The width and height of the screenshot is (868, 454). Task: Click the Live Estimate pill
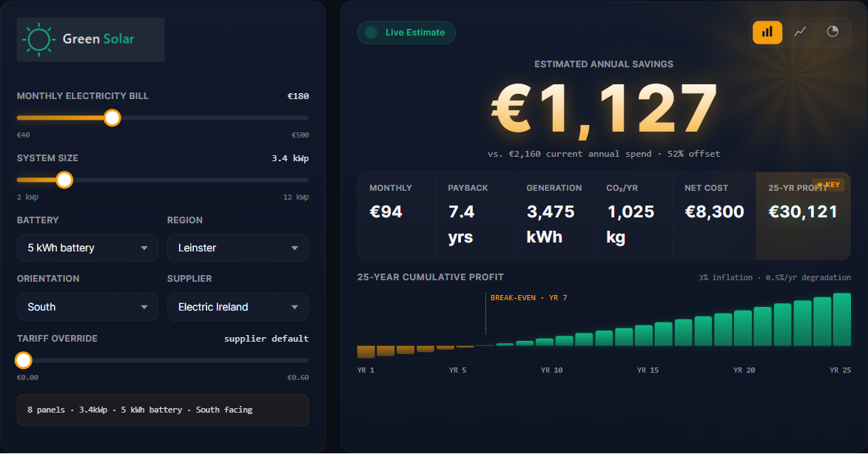click(x=406, y=33)
